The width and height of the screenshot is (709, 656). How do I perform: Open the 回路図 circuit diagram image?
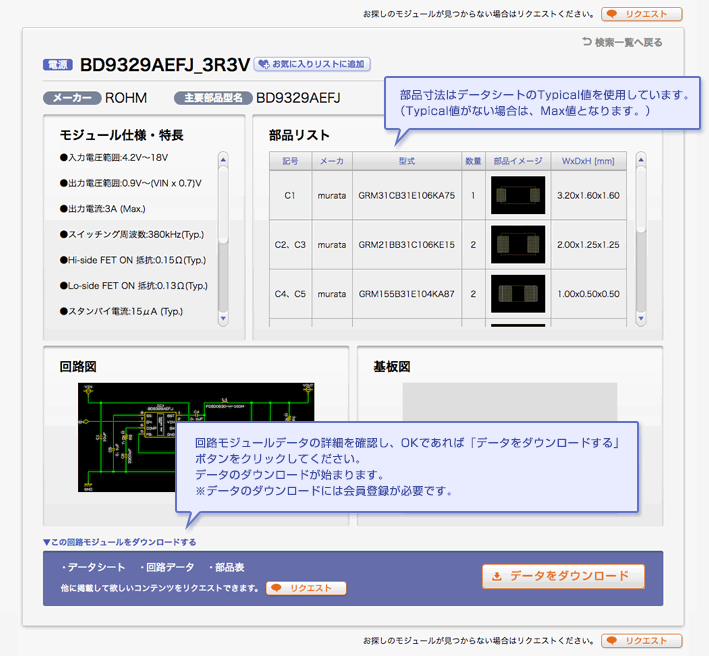pos(196,437)
